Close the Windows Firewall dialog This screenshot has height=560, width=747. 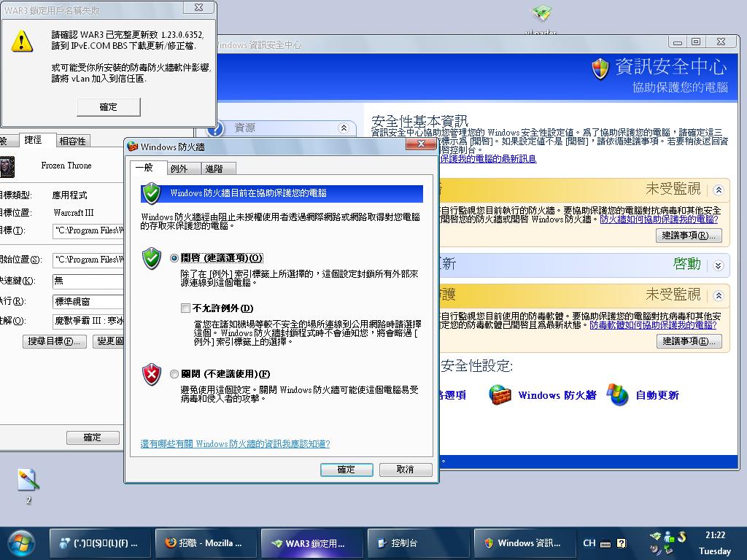tap(421, 144)
